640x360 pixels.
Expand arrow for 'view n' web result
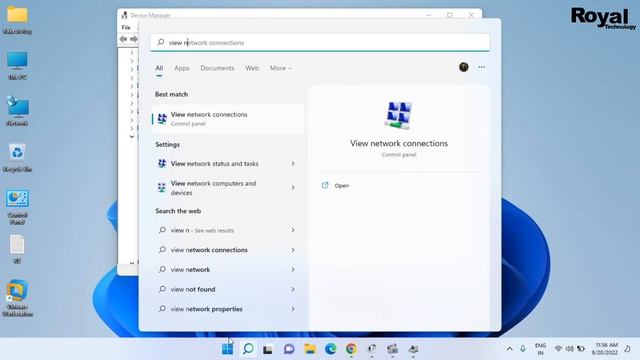pos(293,230)
